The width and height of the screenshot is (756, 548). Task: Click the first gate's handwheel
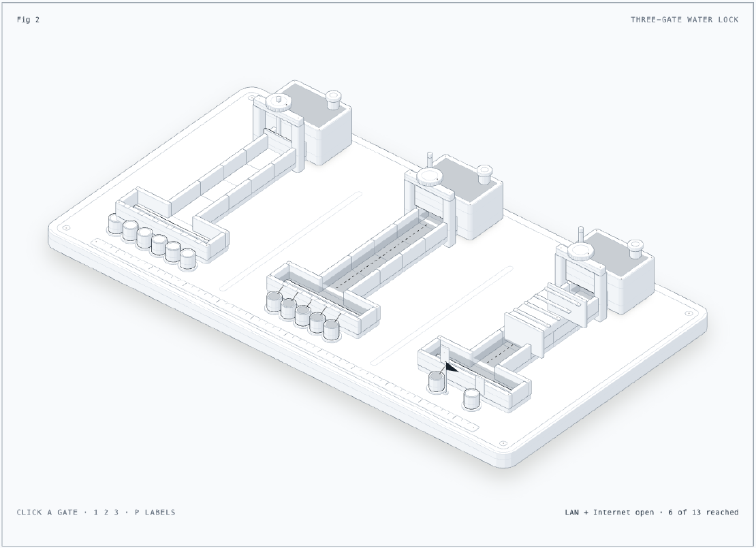[x=279, y=103]
